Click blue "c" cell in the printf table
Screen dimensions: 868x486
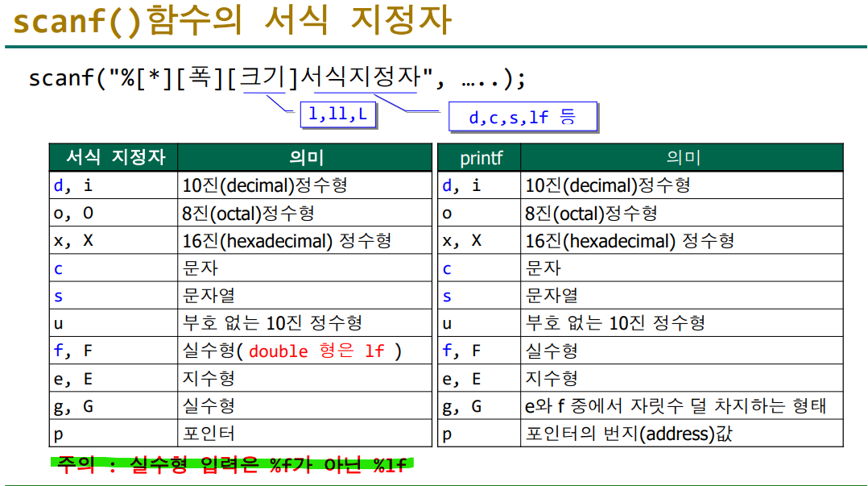click(479, 268)
